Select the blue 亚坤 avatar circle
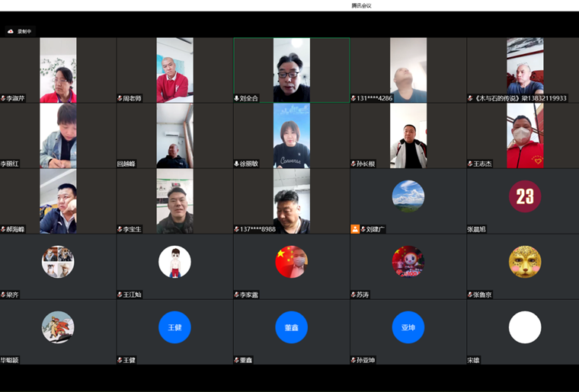The image size is (579, 392). click(408, 327)
